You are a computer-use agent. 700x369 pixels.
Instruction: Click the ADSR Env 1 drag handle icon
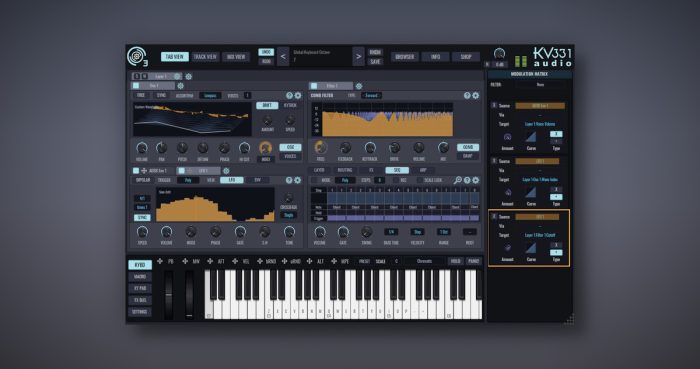144,171
